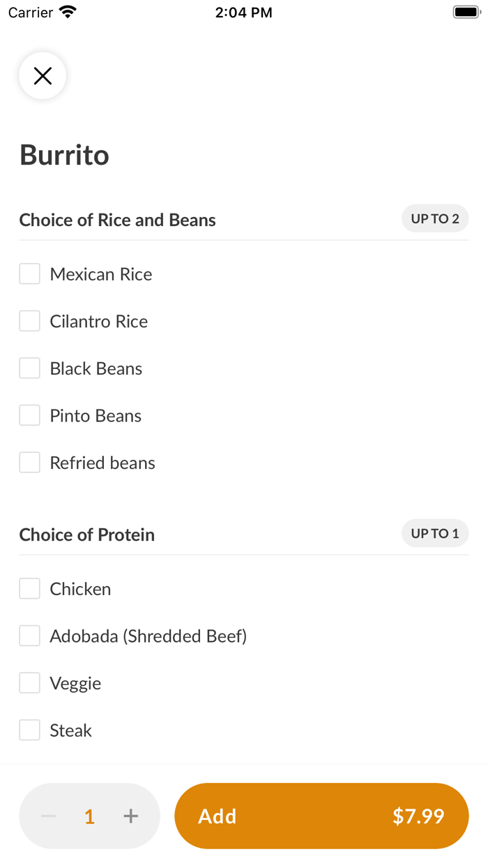Screen dimensions: 488x868
Task: Select the Cilantro Rice checkbox
Action: (x=29, y=321)
